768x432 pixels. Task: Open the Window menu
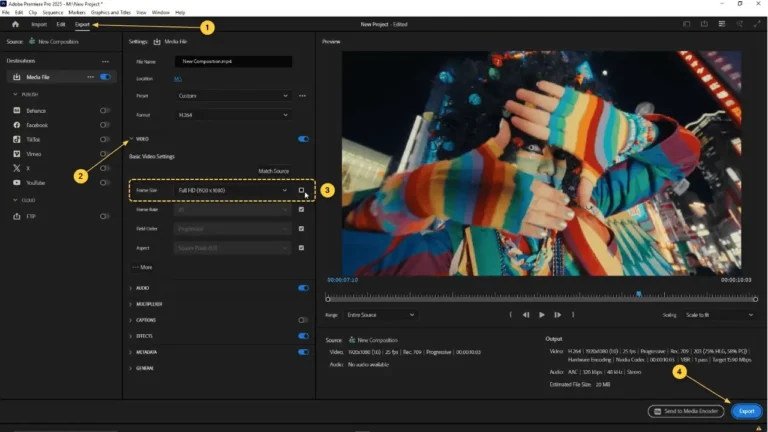(x=160, y=12)
